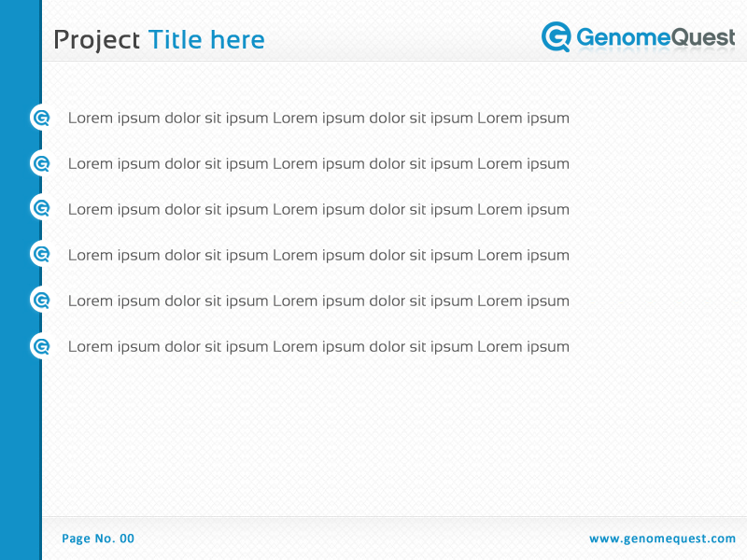Click the blue 'Title here' text

[x=206, y=40]
